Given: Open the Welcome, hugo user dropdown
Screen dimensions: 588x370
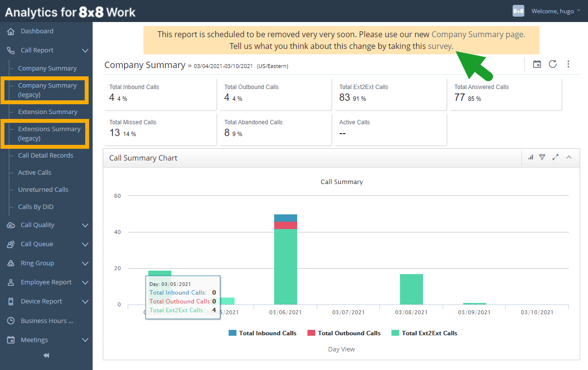Looking at the screenshot, I should (x=554, y=11).
